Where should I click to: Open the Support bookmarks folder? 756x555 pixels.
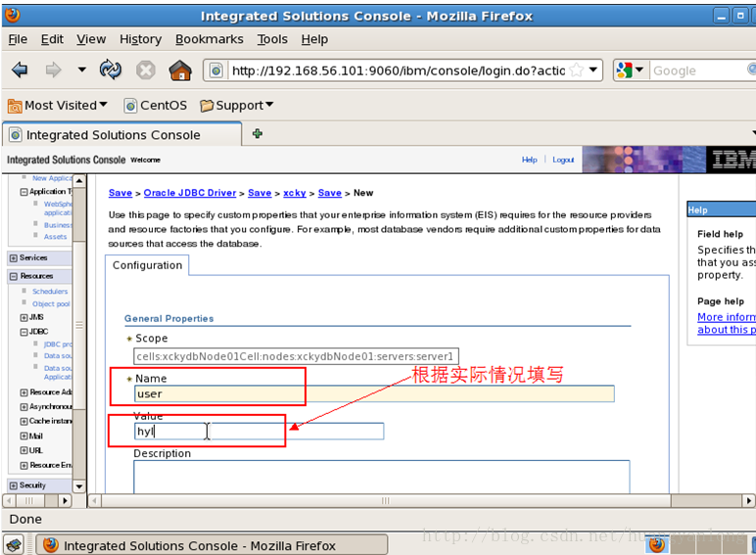pos(237,105)
